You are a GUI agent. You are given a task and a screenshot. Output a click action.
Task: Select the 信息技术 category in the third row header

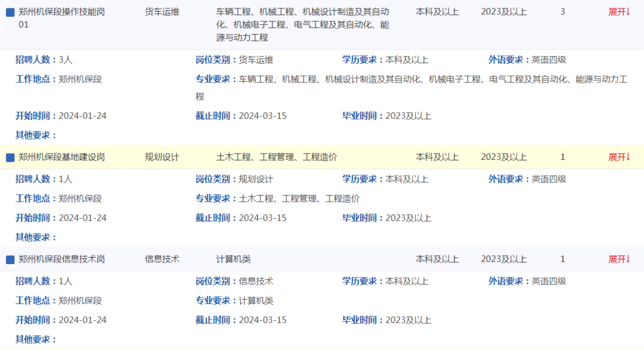[x=162, y=259]
